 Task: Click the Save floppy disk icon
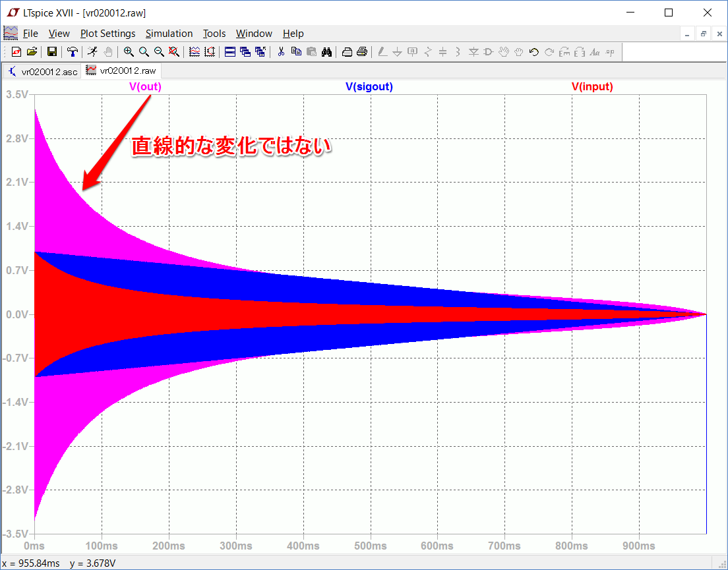(52, 51)
